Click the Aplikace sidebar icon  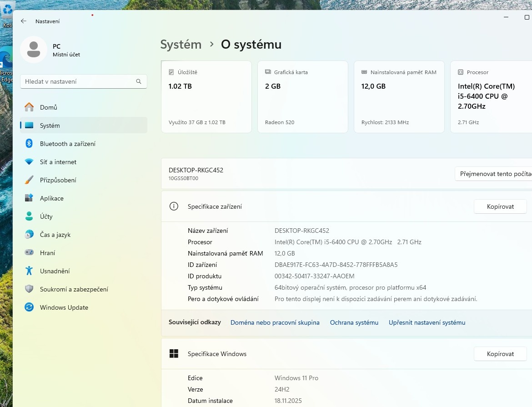pyautogui.click(x=29, y=198)
